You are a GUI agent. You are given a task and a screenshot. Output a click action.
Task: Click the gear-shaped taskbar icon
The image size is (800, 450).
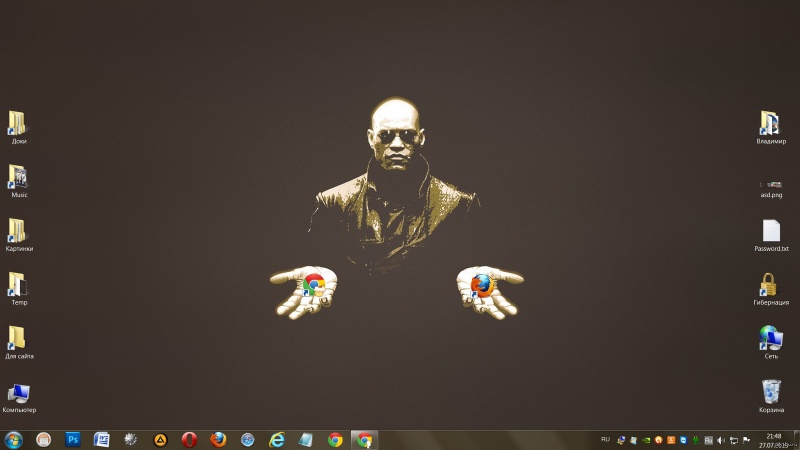[131, 439]
